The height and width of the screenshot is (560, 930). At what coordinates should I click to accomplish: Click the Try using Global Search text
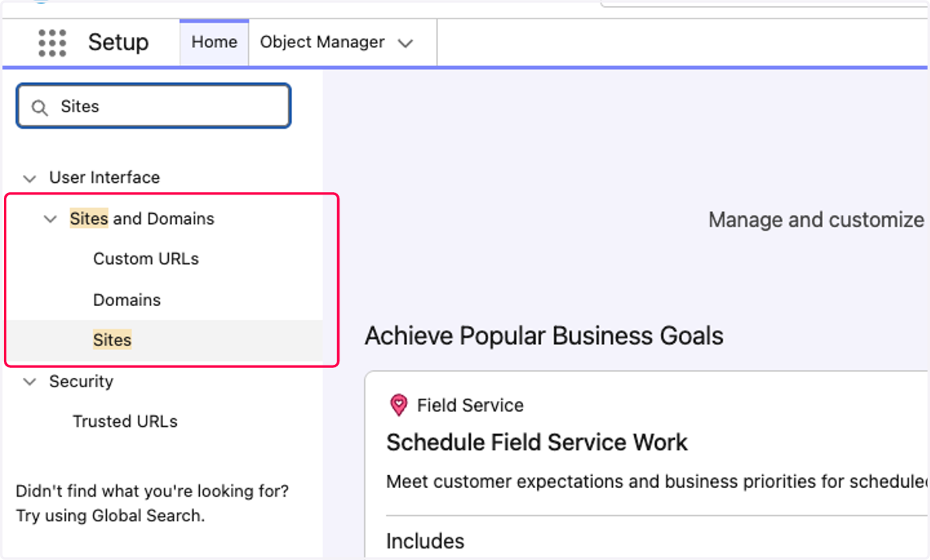point(110,515)
